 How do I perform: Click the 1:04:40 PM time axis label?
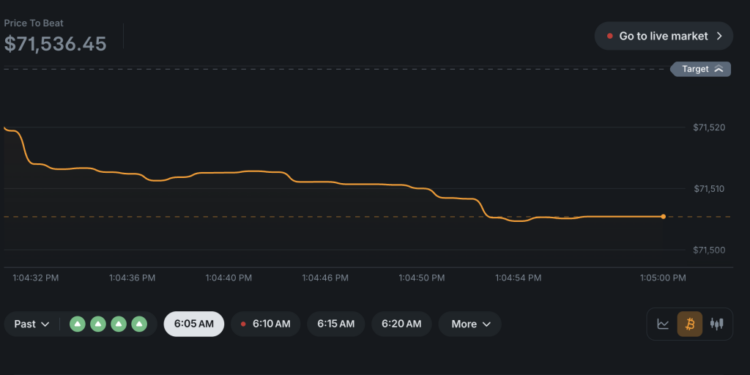pos(229,278)
